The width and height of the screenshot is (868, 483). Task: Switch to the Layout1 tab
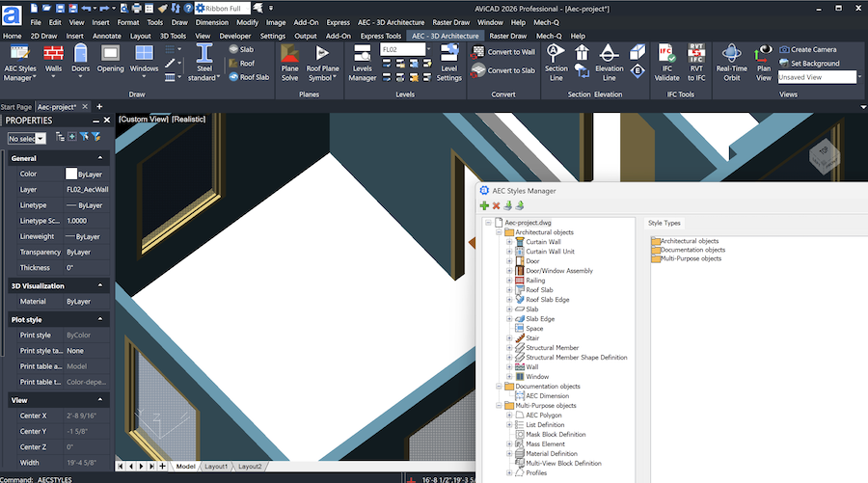pos(215,467)
